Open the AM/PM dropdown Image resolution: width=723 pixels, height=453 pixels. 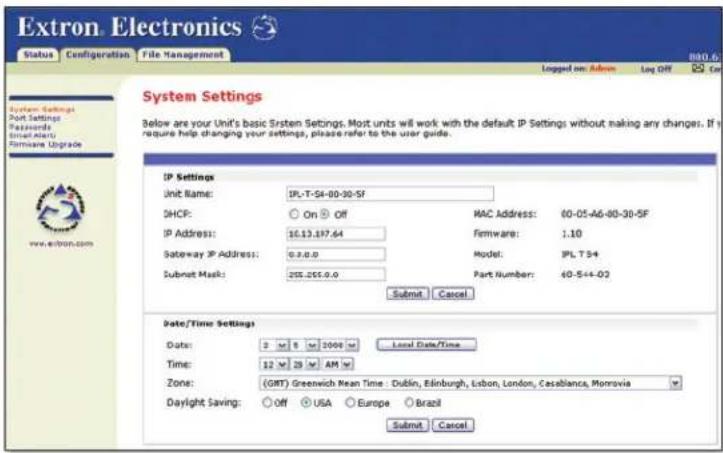(338, 364)
